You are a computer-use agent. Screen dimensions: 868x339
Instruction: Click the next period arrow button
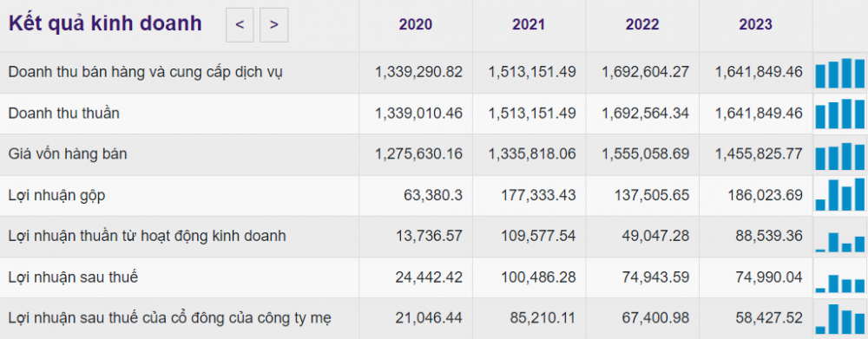pyautogui.click(x=274, y=25)
